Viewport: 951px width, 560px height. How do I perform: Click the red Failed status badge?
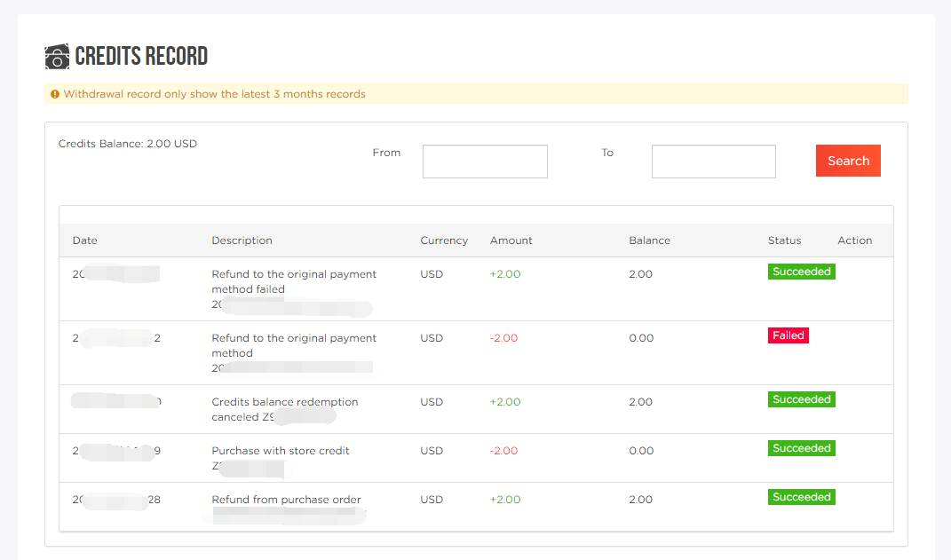tap(788, 335)
